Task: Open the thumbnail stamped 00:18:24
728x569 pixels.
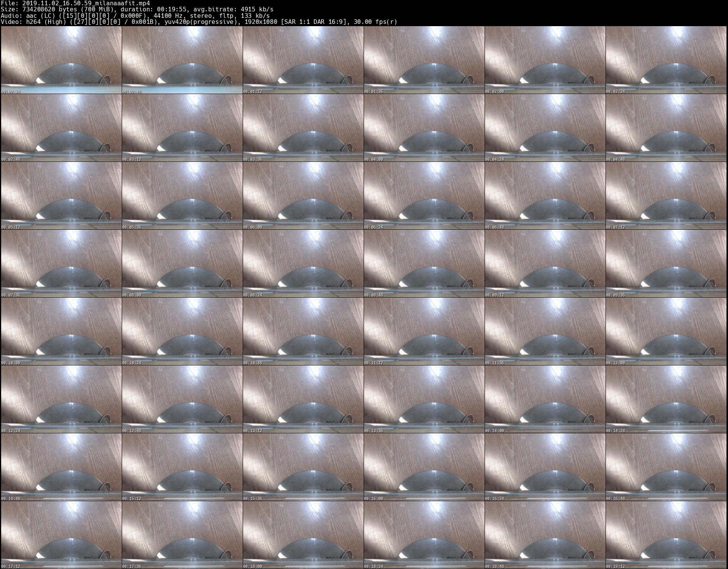Action: [x=424, y=535]
